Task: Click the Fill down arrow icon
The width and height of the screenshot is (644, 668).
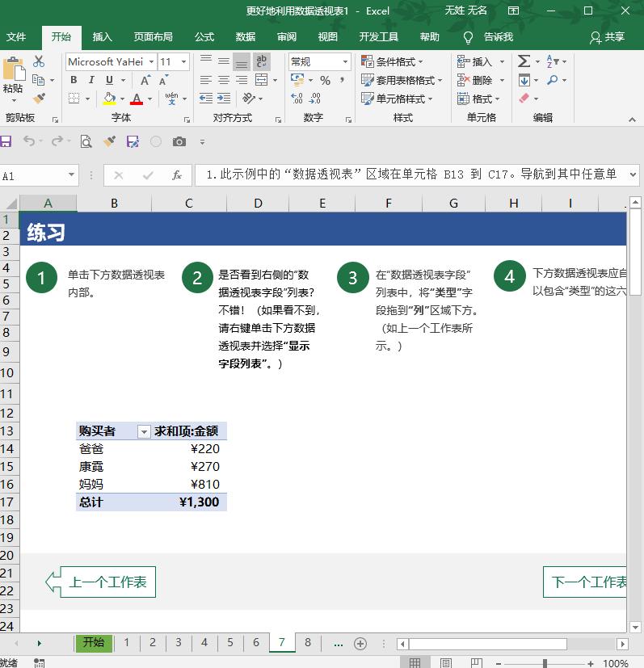Action: 524,80
